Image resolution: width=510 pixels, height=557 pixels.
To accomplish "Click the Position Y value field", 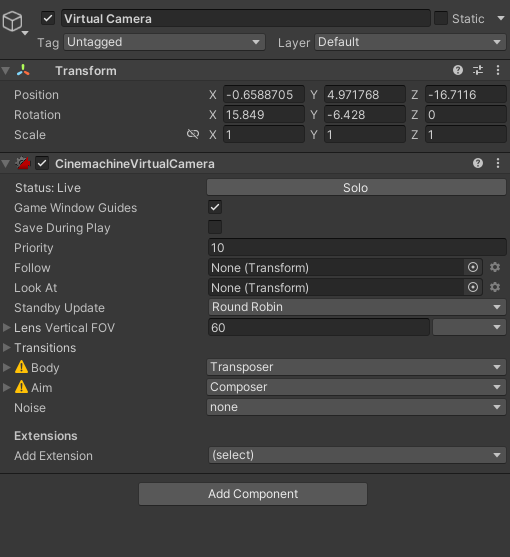I will tap(365, 94).
